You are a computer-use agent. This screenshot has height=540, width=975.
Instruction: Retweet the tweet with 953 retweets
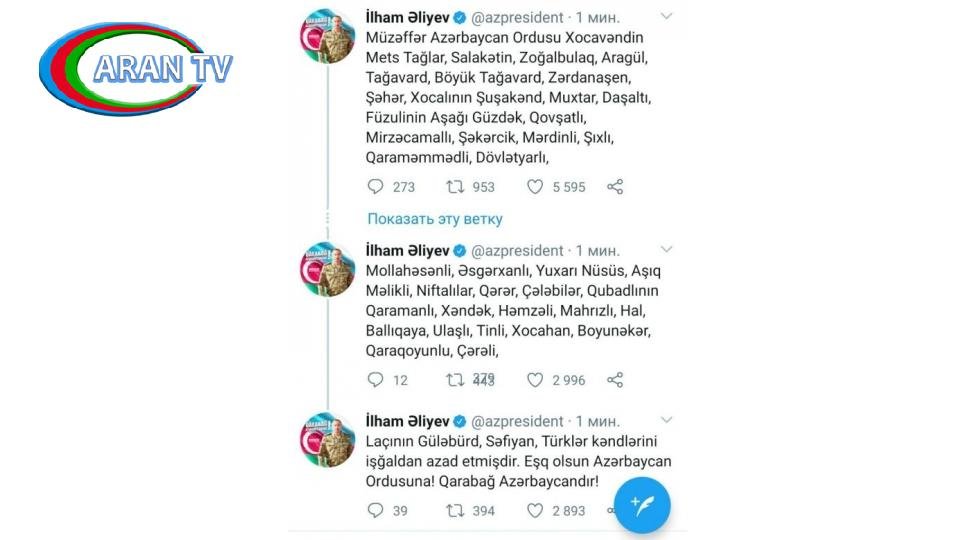[x=454, y=186]
